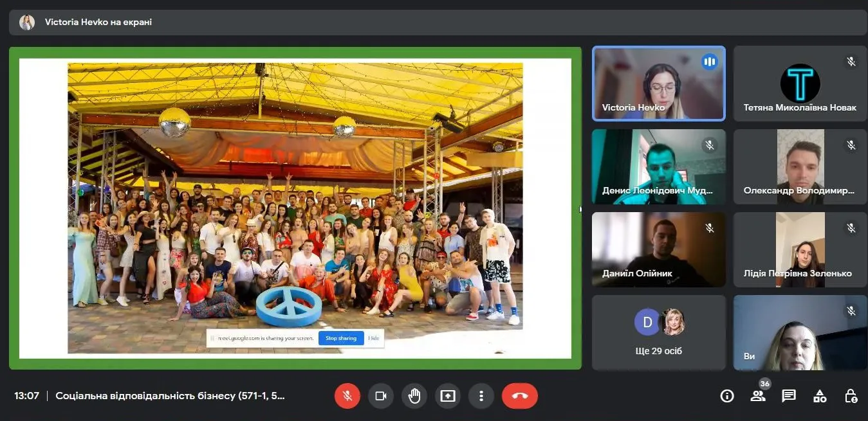
Task: Click the meeting title 'Соціальна відповідальність бізнесу'
Action: pyautogui.click(x=170, y=396)
